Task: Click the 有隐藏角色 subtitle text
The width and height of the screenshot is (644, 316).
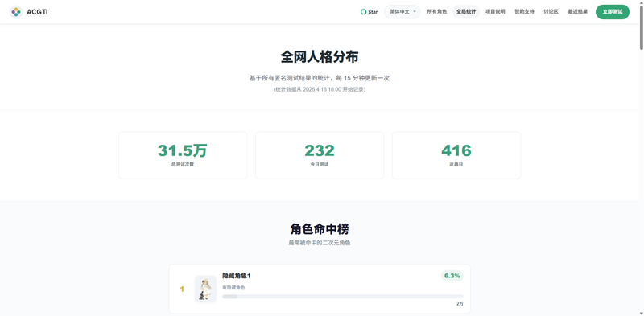Action: click(233, 288)
